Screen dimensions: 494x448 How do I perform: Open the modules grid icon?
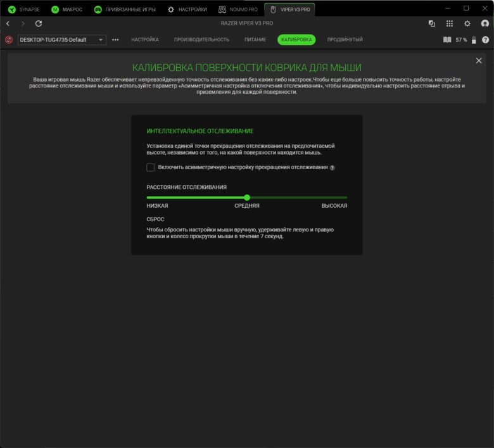[450, 23]
